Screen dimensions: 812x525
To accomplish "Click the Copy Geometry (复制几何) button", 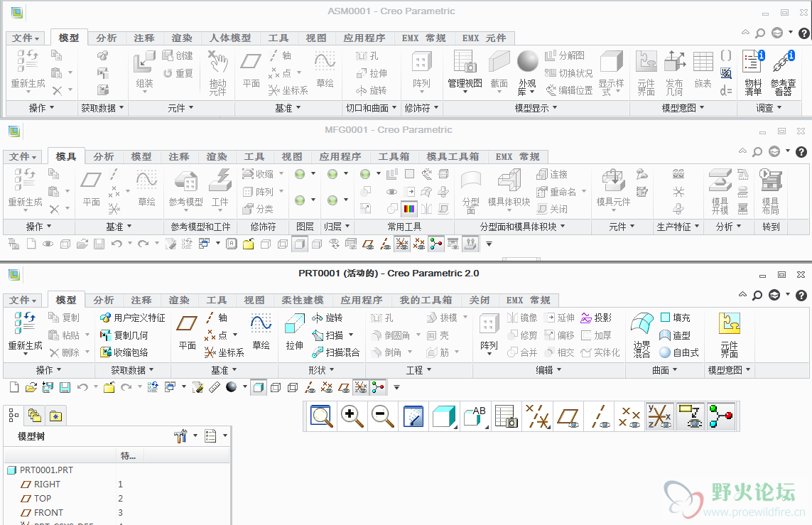I will tap(124, 335).
